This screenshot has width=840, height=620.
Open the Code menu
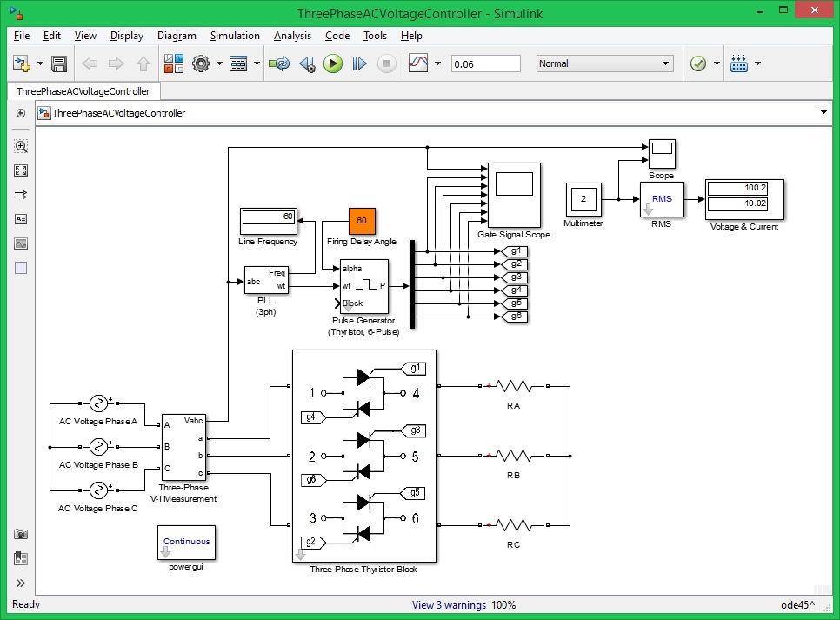(337, 36)
